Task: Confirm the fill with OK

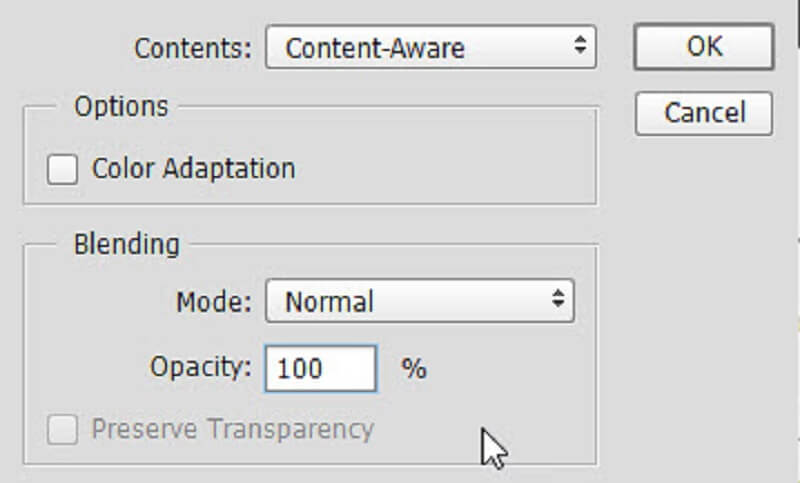Action: tap(703, 47)
